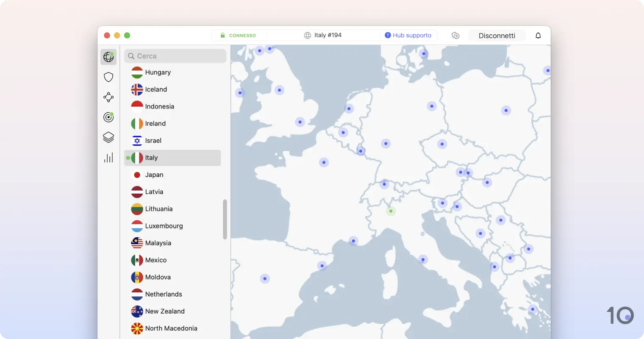The image size is (644, 339).
Task: Click the Indonesia flag icon
Action: point(137,106)
